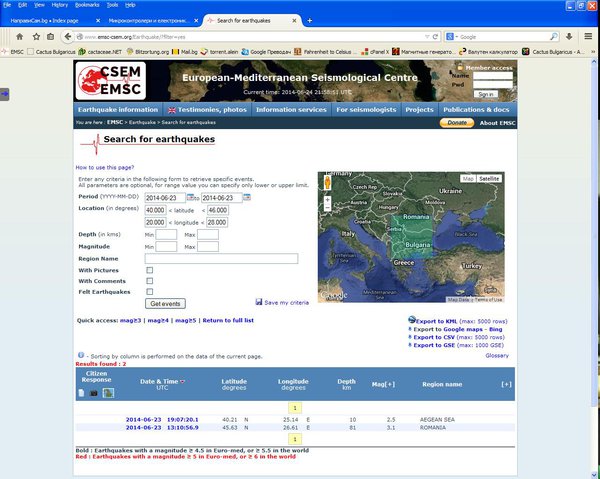Expand columns with the [+] header at the right
The height and width of the screenshot is (479, 600).
(x=506, y=384)
